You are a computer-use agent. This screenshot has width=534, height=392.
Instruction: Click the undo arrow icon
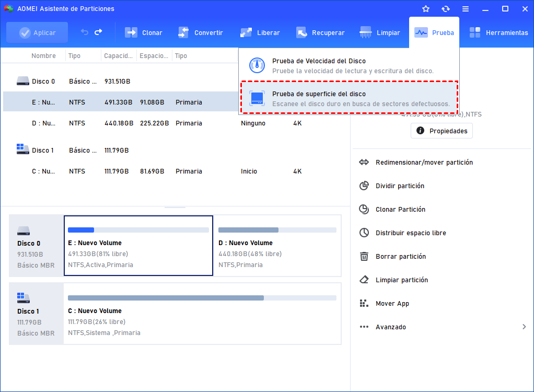85,32
